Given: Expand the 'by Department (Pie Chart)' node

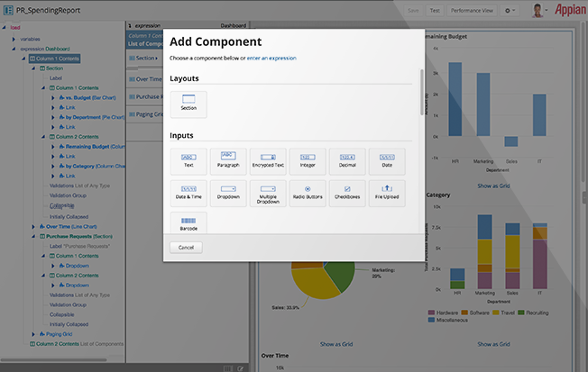Looking at the screenshot, I should pos(53,117).
